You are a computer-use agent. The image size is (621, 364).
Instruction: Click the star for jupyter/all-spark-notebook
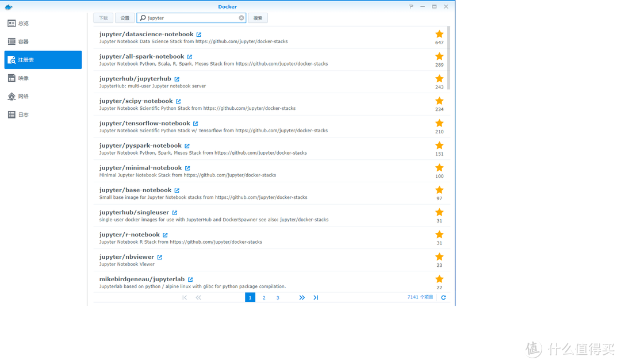(439, 56)
